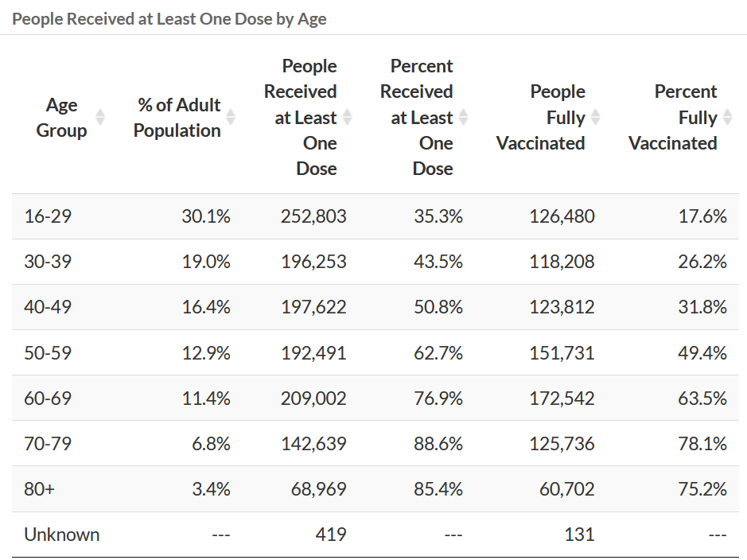This screenshot has height=560, width=747.
Task: Click the 16-29 age group cell
Action: point(46,216)
